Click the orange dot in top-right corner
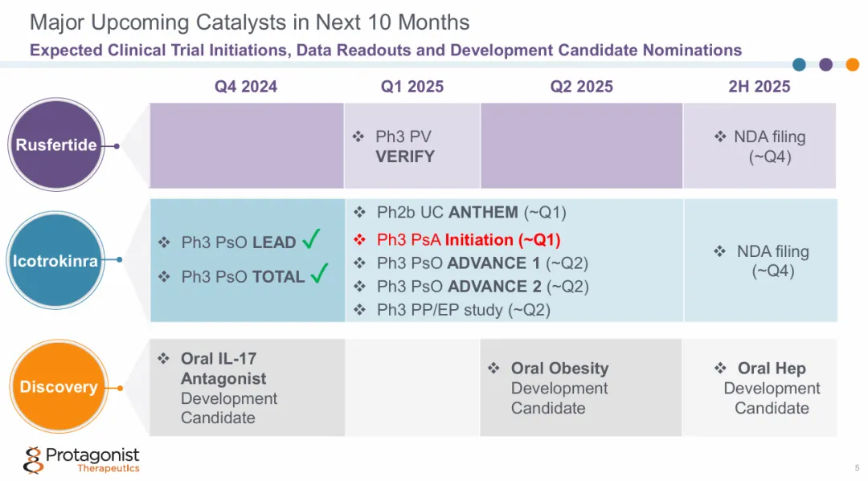 click(x=852, y=65)
